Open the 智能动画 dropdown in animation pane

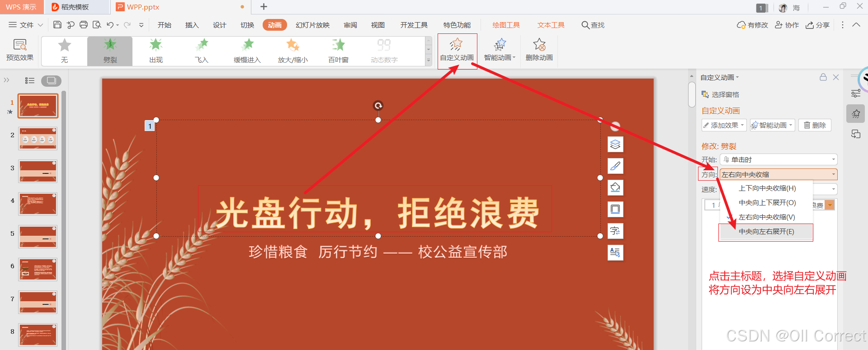click(772, 125)
